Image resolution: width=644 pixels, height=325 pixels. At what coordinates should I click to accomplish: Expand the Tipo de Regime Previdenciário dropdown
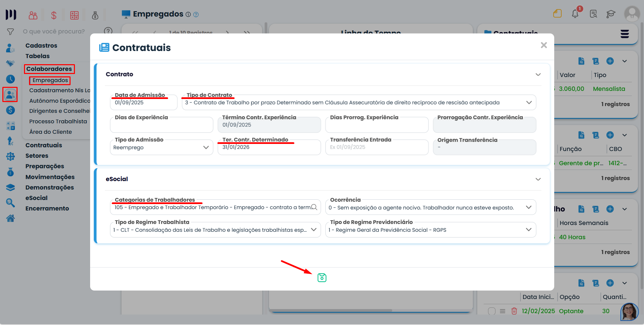pyautogui.click(x=430, y=230)
